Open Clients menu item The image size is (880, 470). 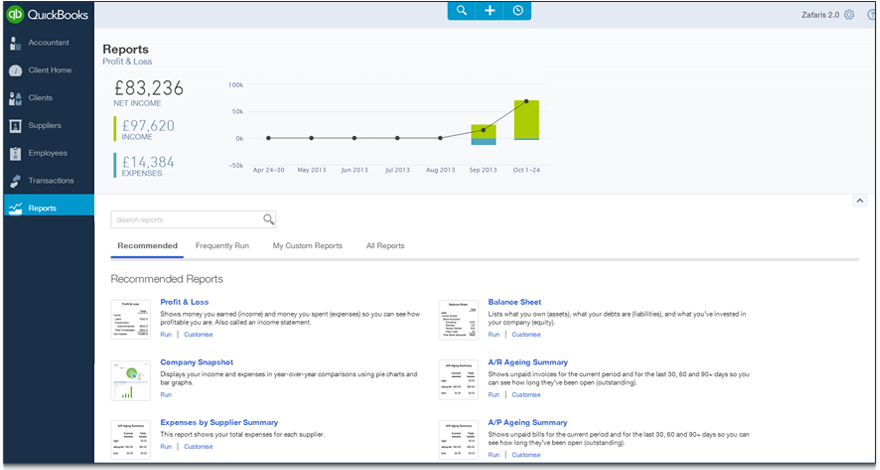click(x=40, y=98)
